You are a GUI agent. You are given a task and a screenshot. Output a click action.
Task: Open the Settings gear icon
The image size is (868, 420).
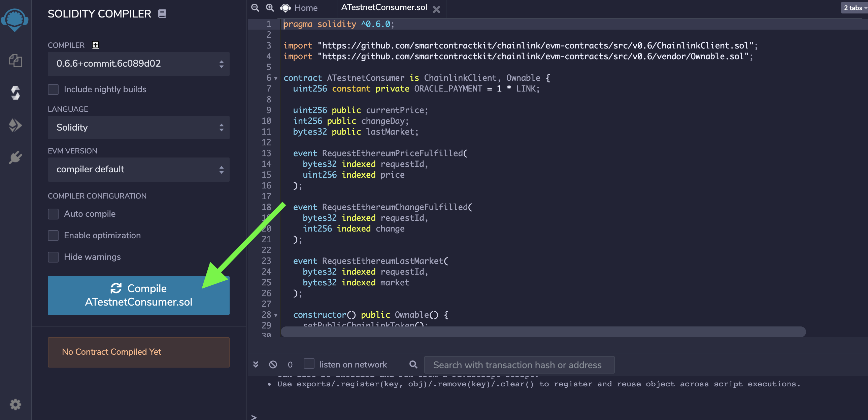15,404
